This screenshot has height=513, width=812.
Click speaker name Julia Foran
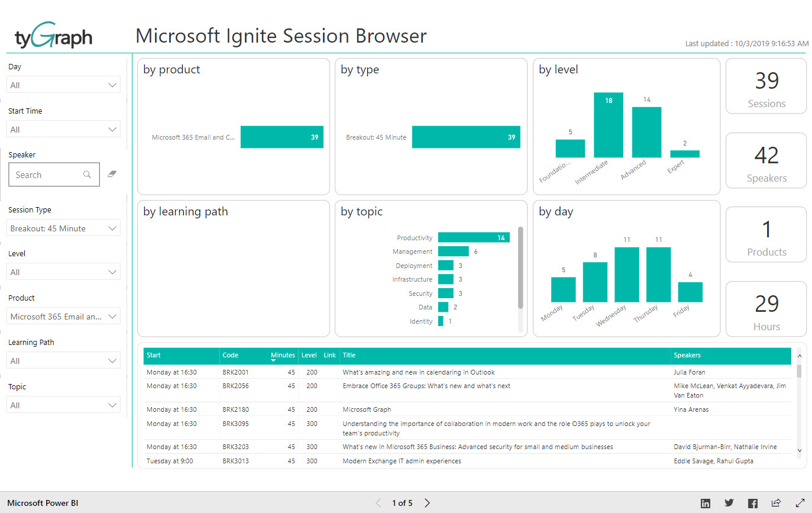[689, 372]
